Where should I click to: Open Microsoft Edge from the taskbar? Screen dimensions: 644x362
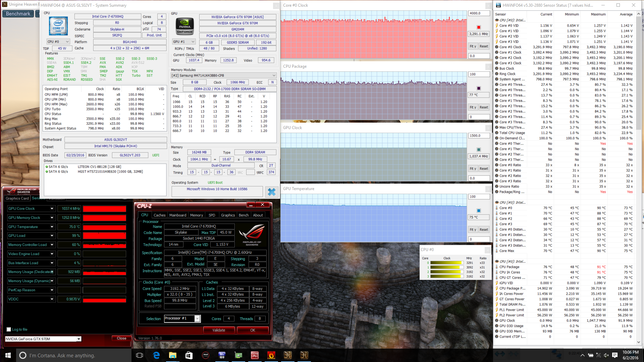[x=156, y=355]
